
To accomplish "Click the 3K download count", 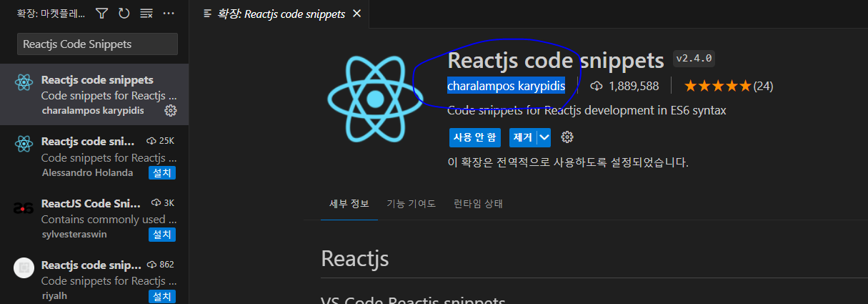I will (x=162, y=202).
